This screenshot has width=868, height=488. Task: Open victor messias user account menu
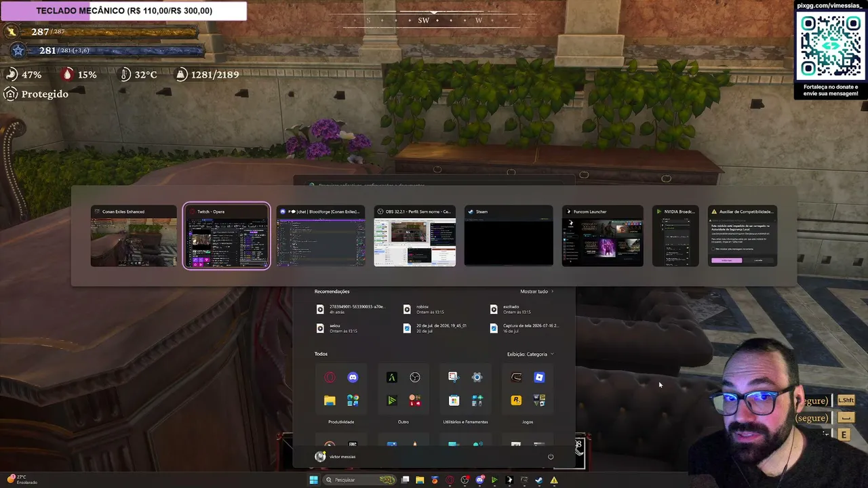(x=336, y=457)
